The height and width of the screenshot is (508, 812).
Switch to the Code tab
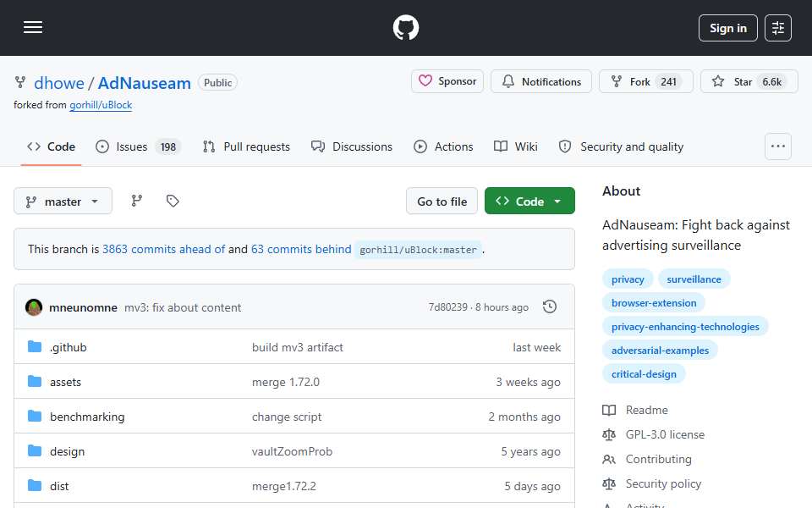[x=52, y=146]
